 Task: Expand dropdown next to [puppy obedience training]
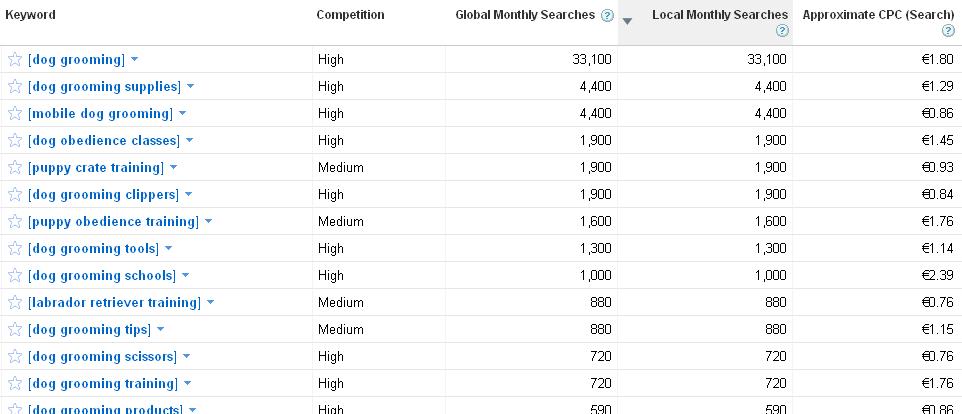[208, 221]
